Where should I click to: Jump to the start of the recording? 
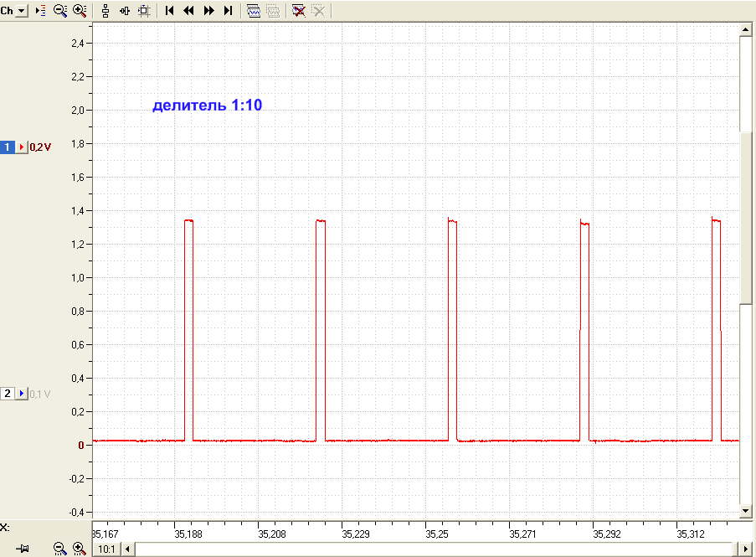pyautogui.click(x=169, y=11)
